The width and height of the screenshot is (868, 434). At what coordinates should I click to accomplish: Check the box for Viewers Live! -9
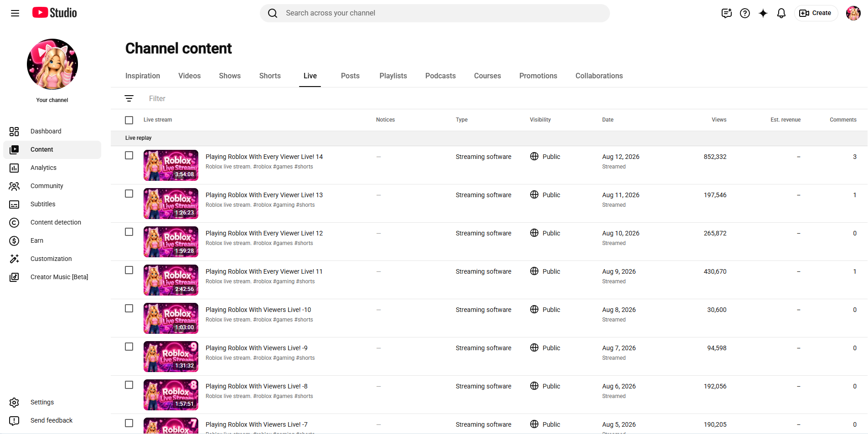click(129, 347)
